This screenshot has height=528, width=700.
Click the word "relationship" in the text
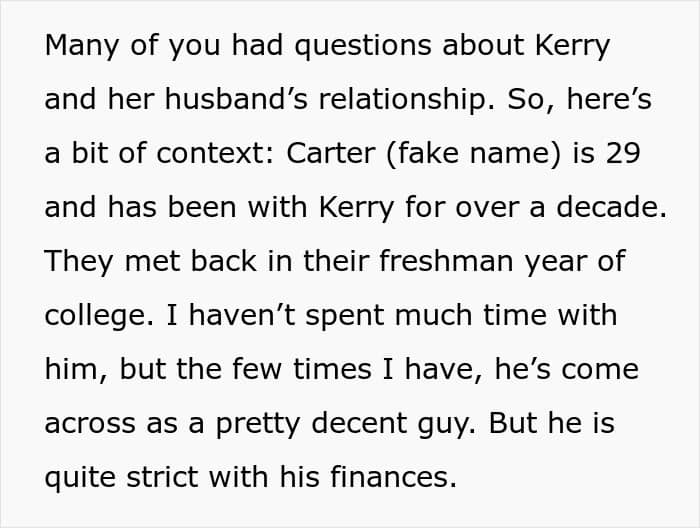[404, 100]
